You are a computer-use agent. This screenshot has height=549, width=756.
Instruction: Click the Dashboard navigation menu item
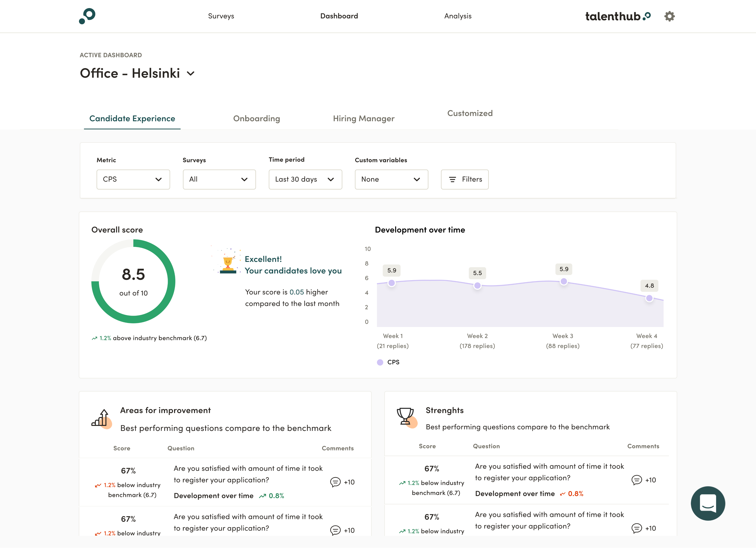(x=339, y=16)
